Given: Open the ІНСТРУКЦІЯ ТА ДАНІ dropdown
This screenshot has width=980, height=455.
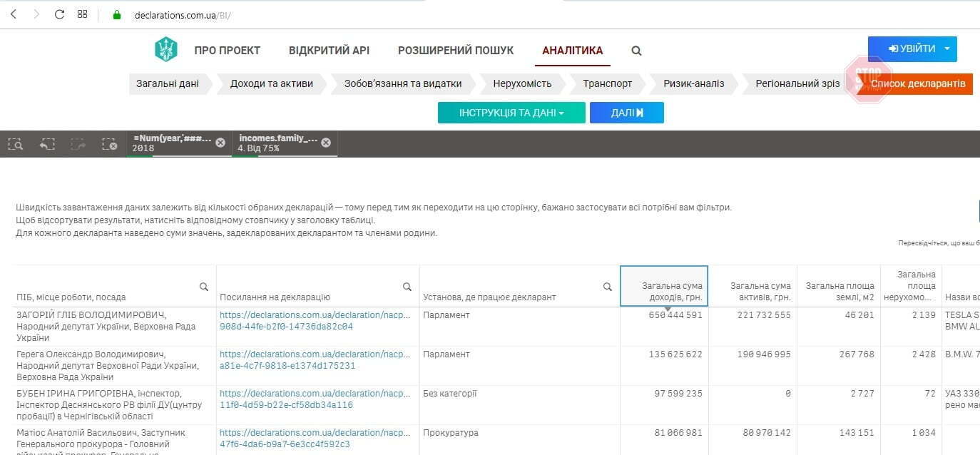Looking at the screenshot, I should click(511, 112).
